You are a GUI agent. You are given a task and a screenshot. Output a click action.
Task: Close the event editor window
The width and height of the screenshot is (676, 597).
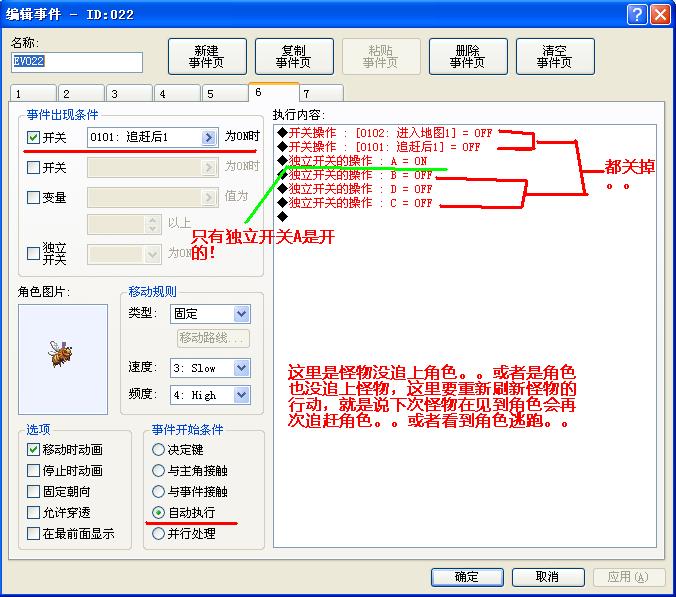click(x=660, y=15)
